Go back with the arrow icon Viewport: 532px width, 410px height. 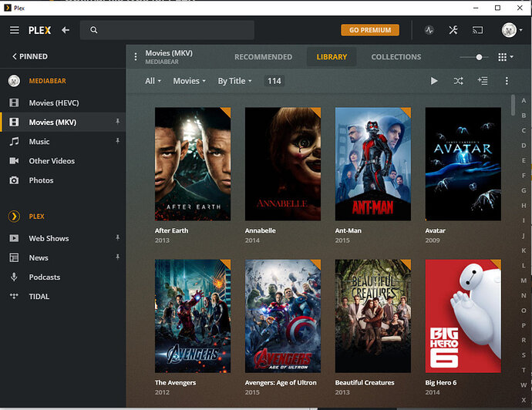click(66, 30)
